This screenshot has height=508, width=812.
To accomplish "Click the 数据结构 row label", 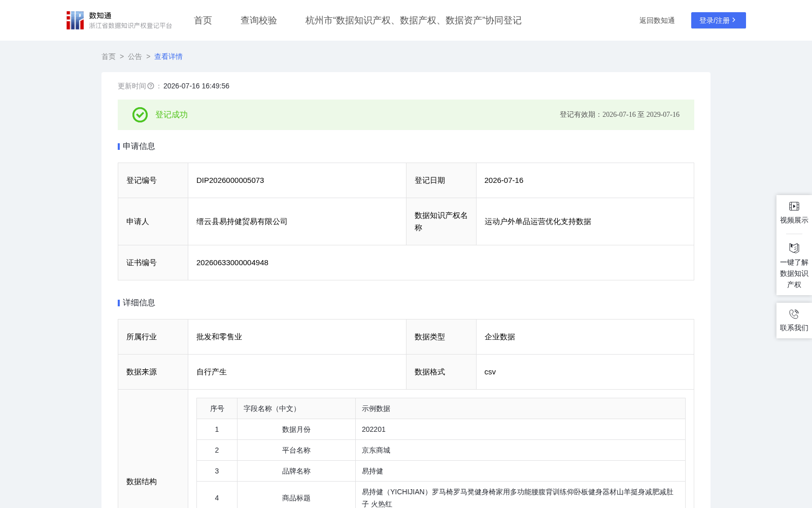I will (x=142, y=482).
